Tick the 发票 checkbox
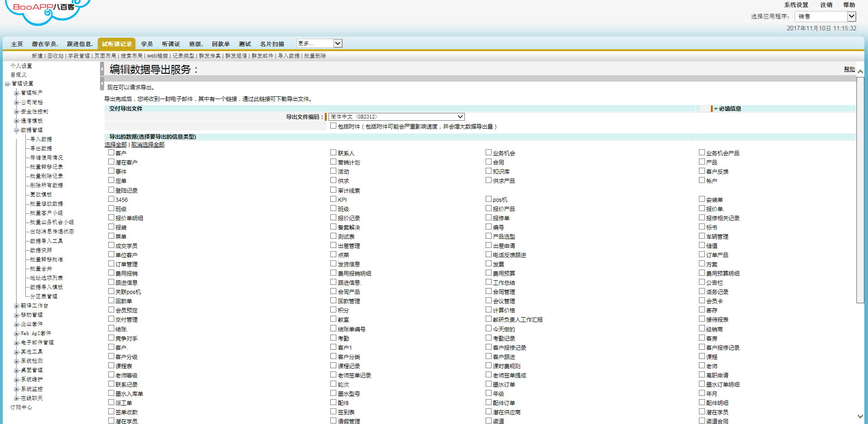Screen dimensions: 868x424 pos(488,264)
